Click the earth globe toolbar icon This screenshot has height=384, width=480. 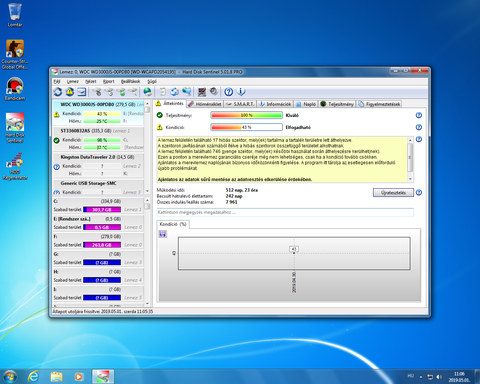(x=147, y=92)
